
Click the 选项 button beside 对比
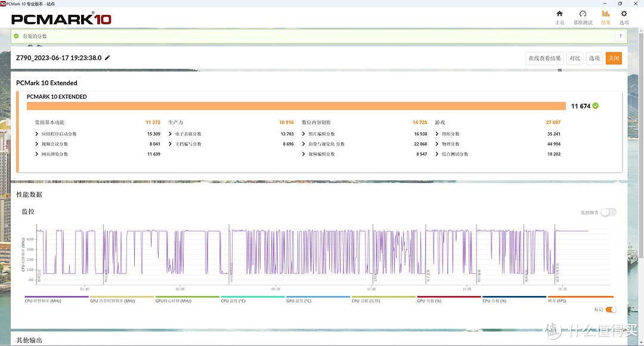point(595,58)
